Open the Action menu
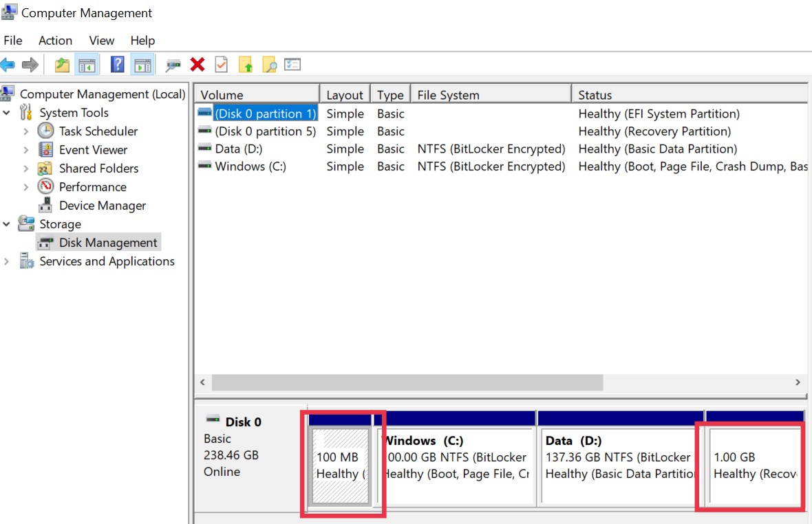Image resolution: width=812 pixels, height=524 pixels. click(55, 41)
